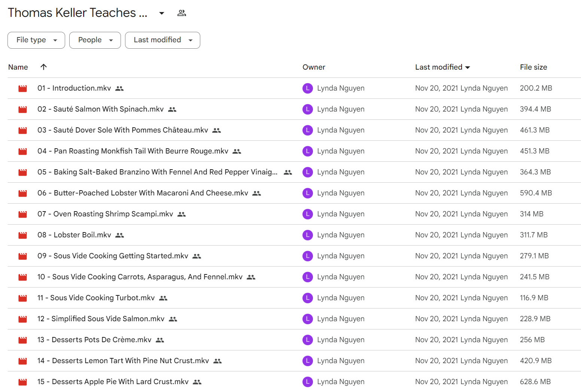Select file 09 - Sous Vide Cooking Getting Started.mkv
Viewport: 581px width, 392px height.
click(x=113, y=256)
